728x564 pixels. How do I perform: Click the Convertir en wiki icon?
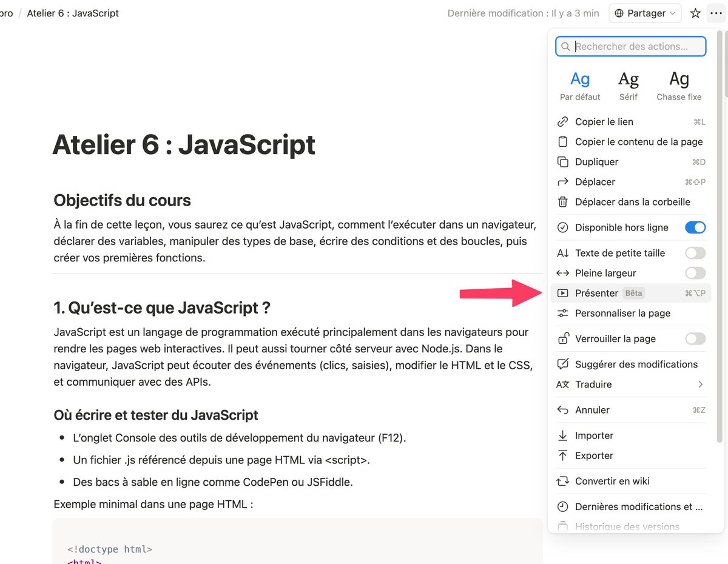coord(563,481)
